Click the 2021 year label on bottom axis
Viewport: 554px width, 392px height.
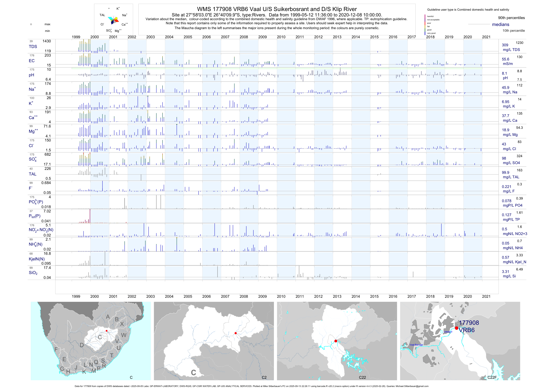486,296
